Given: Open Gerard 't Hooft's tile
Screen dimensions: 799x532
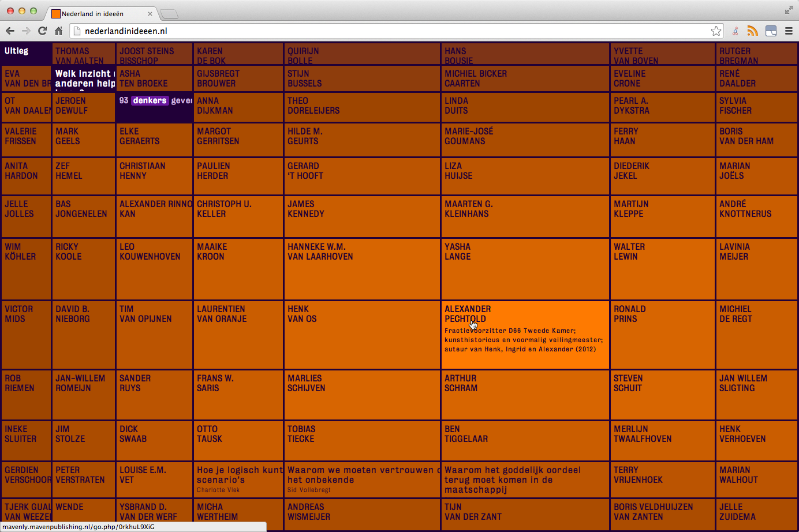Looking at the screenshot, I should 362,175.
